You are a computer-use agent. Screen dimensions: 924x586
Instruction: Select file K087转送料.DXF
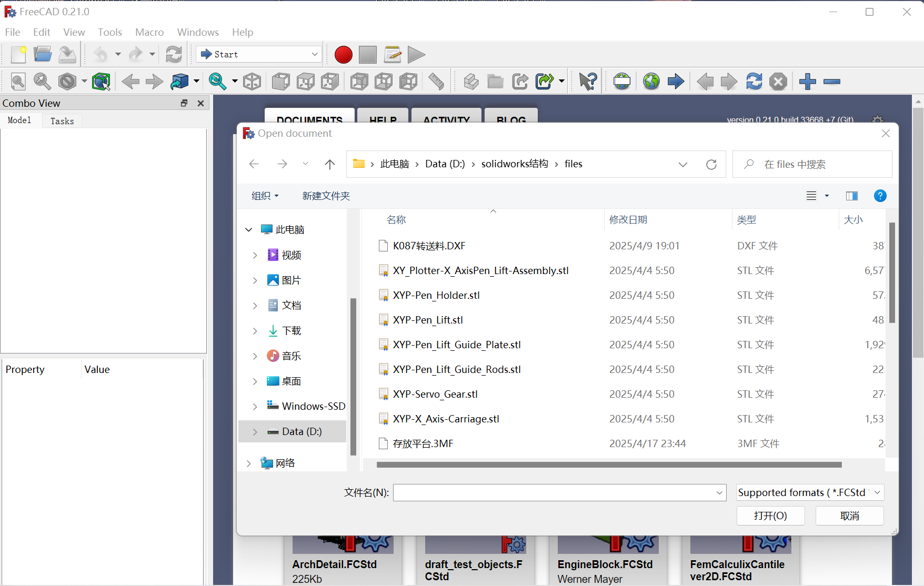click(x=429, y=246)
